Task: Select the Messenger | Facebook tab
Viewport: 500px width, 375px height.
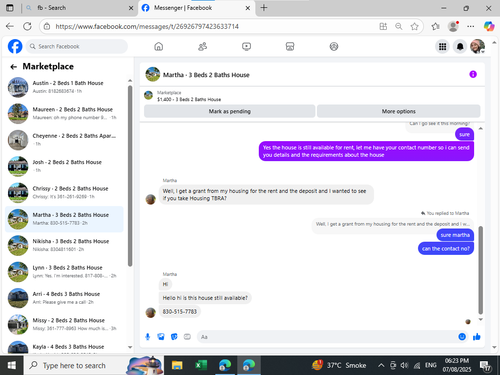Action: point(197,8)
